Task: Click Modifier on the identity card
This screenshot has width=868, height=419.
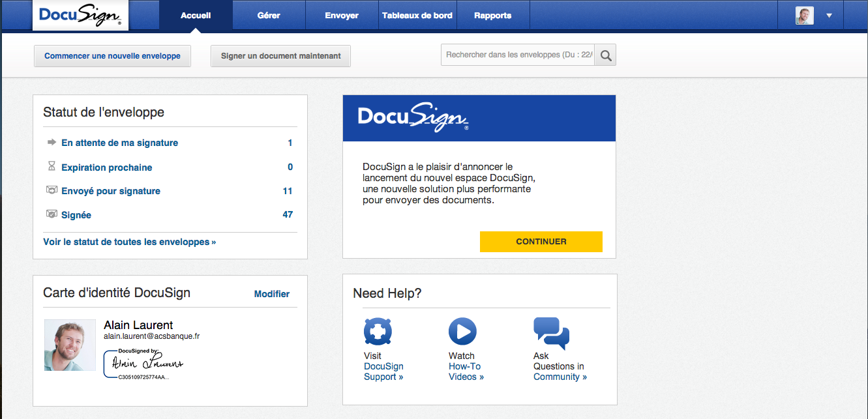Action: point(271,294)
